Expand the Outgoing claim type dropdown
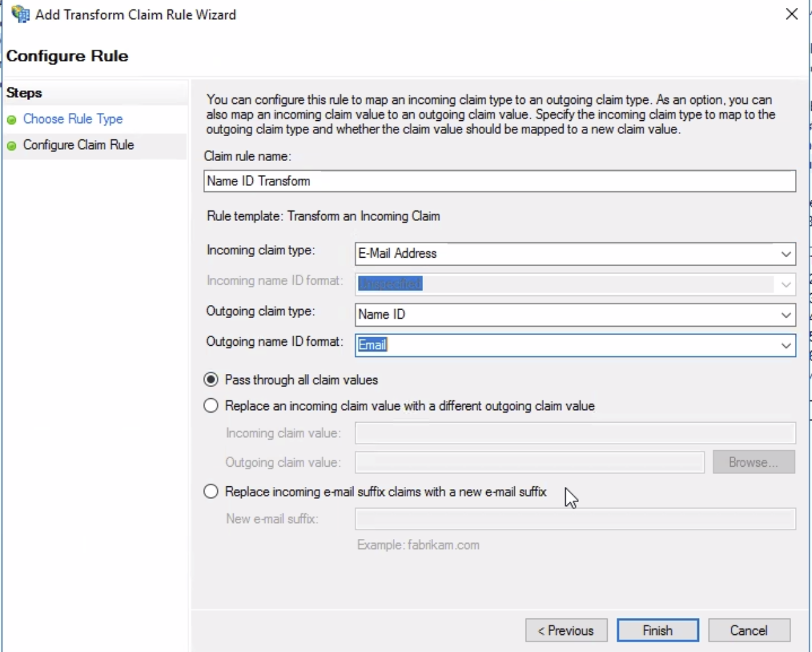 pyautogui.click(x=786, y=314)
